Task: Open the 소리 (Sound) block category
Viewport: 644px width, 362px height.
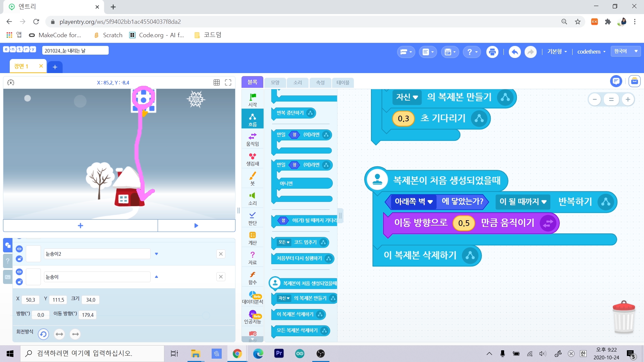Action: coord(252,198)
